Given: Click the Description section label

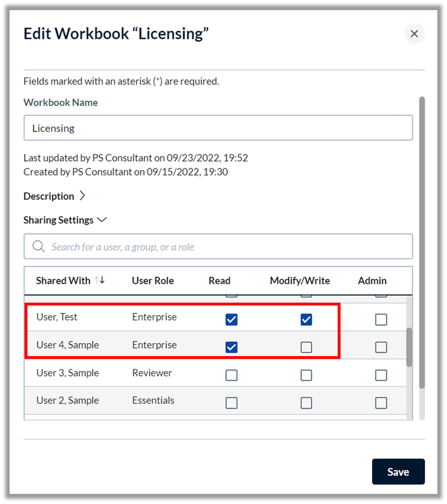Looking at the screenshot, I should tap(49, 196).
